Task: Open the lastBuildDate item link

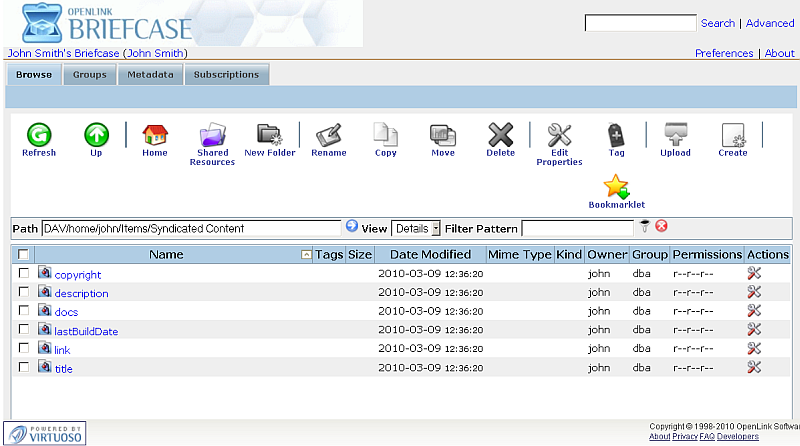Action: tap(86, 331)
